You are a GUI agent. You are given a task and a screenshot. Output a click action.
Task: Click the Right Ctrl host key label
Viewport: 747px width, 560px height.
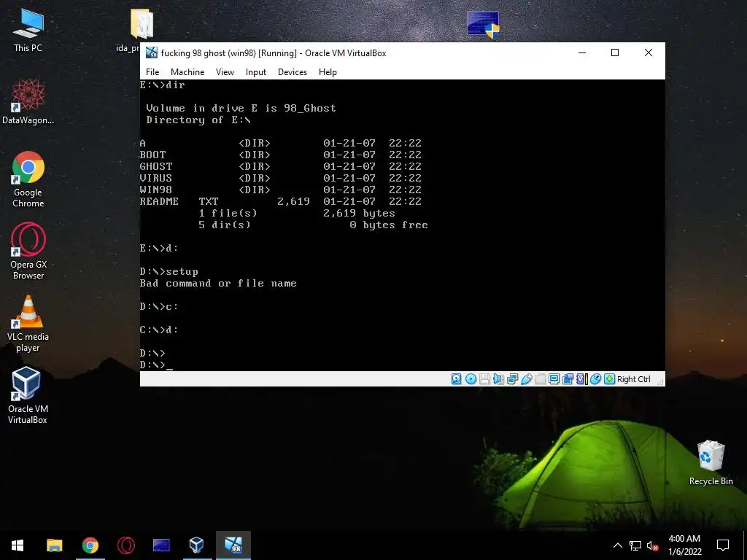pyautogui.click(x=634, y=379)
